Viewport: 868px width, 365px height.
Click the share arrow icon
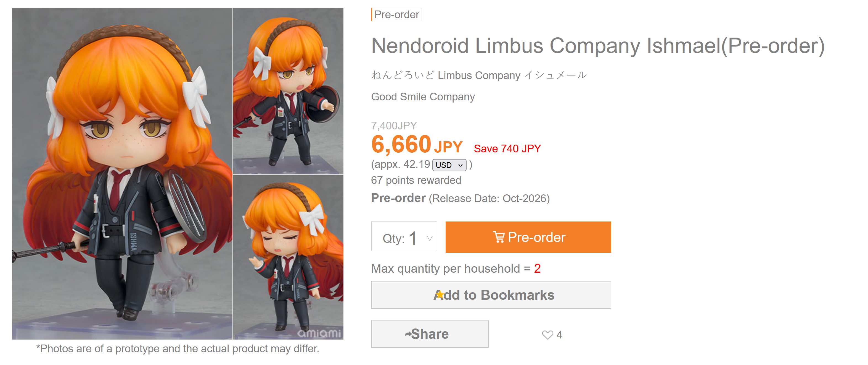408,334
